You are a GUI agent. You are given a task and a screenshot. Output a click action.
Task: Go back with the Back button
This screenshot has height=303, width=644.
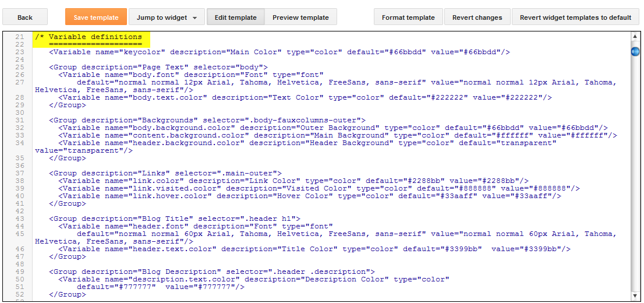point(25,17)
